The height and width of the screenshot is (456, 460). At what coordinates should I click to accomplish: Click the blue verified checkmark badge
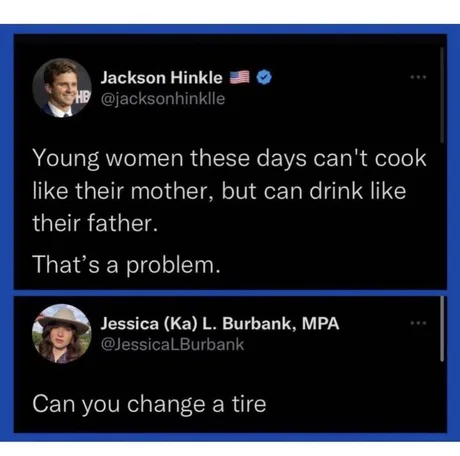point(264,77)
